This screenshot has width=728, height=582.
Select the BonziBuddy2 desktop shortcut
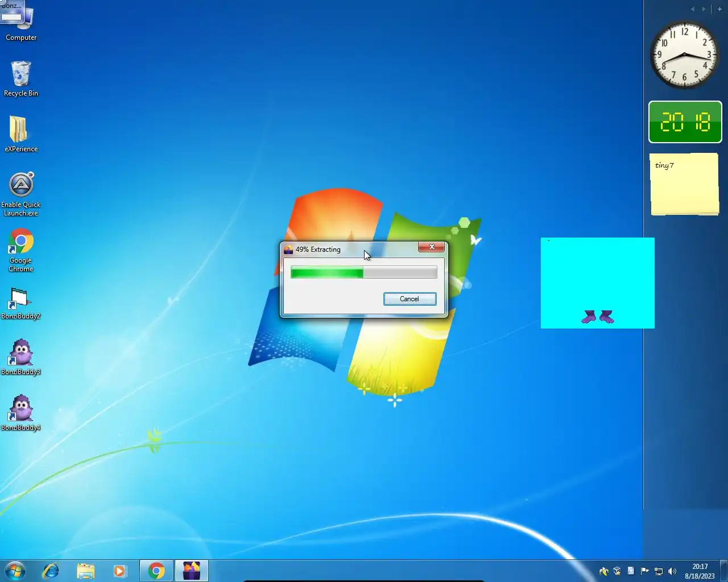(x=21, y=303)
